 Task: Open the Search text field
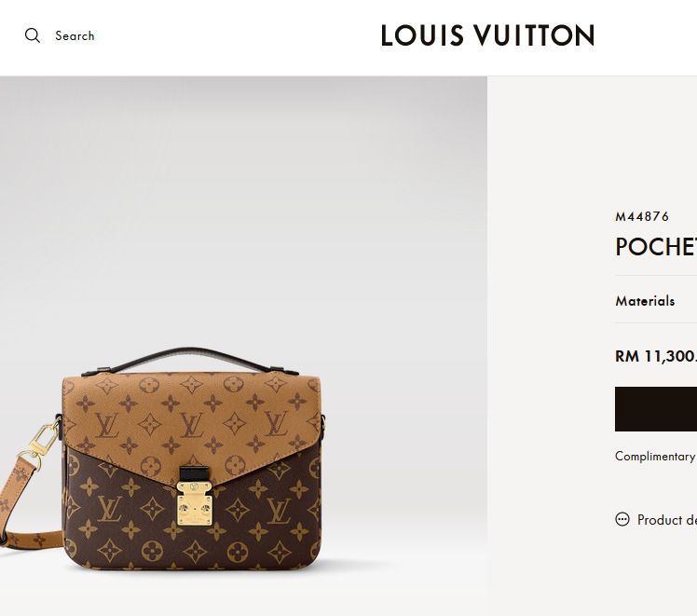75,36
